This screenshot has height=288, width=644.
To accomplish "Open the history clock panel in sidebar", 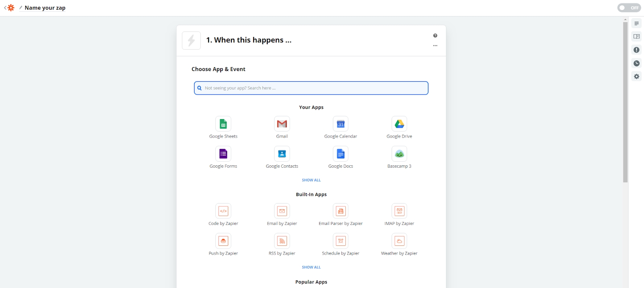I will pyautogui.click(x=636, y=63).
